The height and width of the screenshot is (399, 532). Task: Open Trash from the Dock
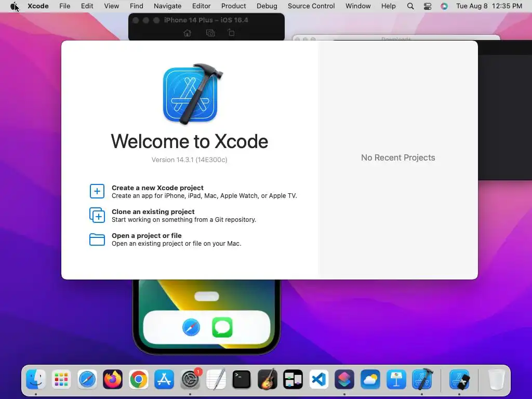(x=496, y=379)
